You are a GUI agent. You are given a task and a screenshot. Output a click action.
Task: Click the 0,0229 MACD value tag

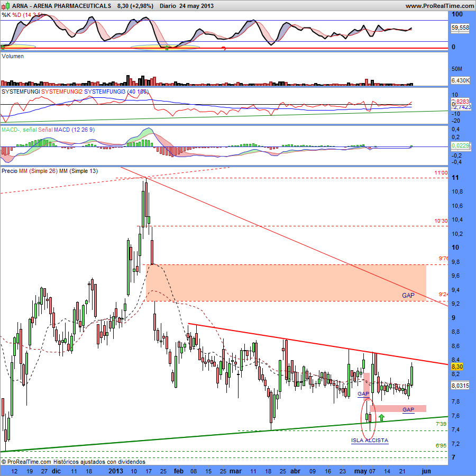coord(460,145)
